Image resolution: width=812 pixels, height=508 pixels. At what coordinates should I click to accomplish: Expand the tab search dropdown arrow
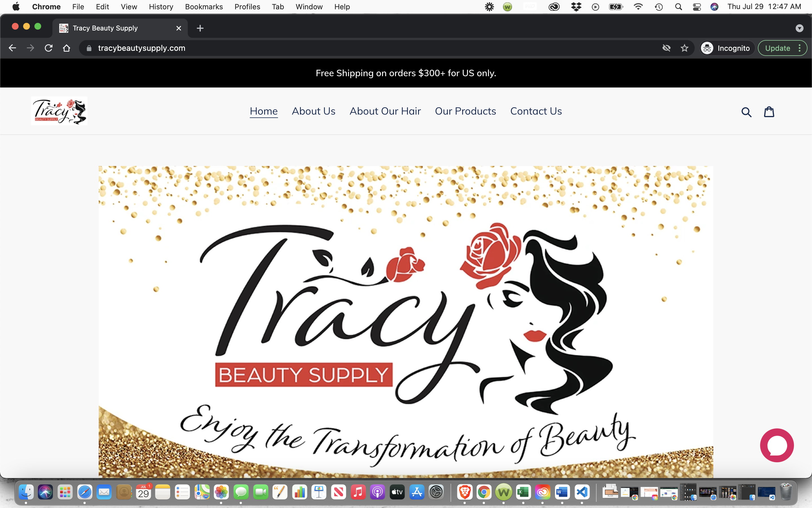800,28
